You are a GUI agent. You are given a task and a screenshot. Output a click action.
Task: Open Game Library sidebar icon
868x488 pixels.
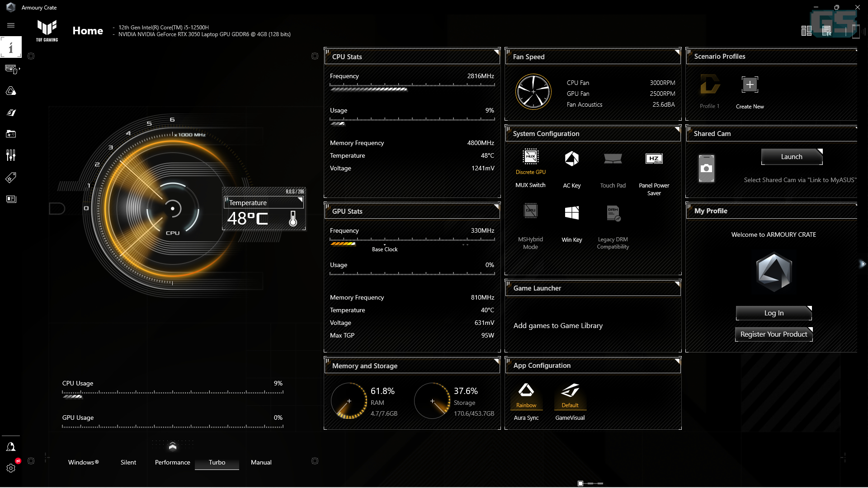(11, 134)
